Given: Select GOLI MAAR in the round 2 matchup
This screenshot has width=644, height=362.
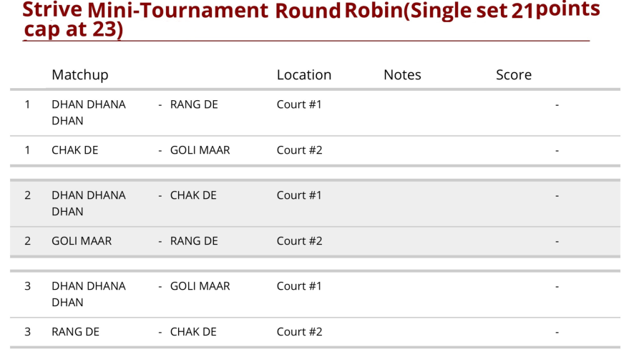Looking at the screenshot, I should 82,241.
